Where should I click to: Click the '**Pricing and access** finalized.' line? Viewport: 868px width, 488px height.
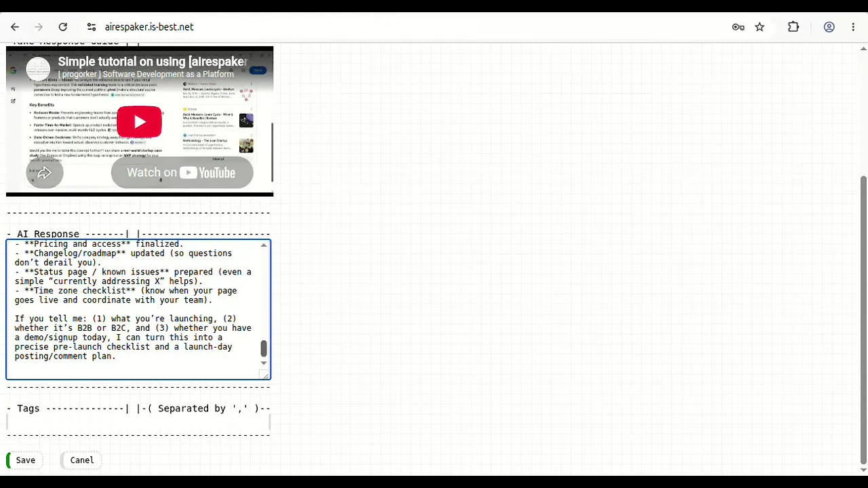click(99, 244)
